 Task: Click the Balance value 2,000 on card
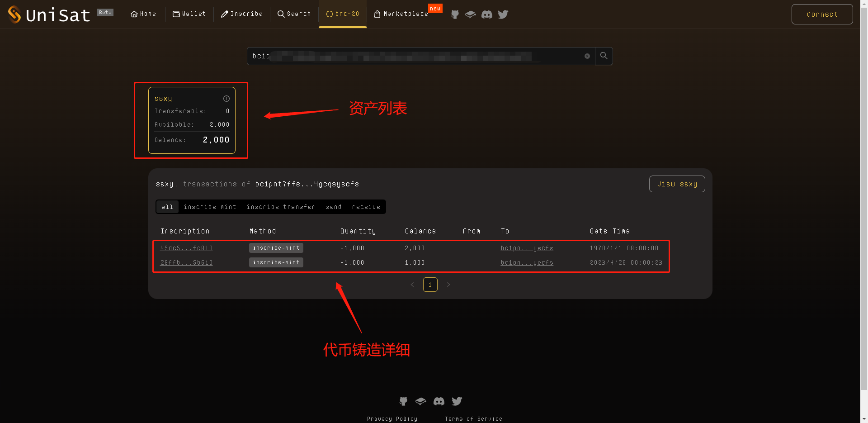pos(216,140)
